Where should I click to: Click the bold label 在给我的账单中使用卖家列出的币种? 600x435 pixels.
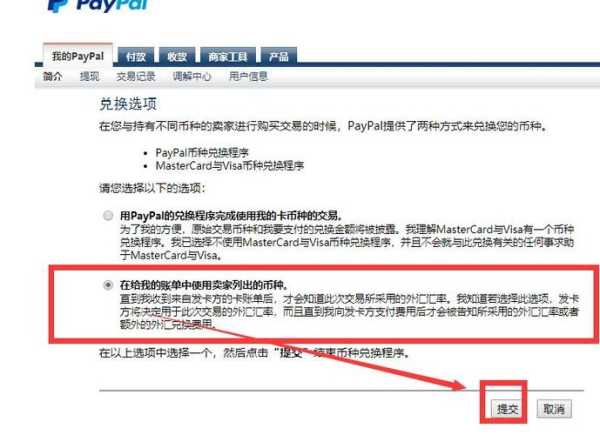(x=205, y=285)
